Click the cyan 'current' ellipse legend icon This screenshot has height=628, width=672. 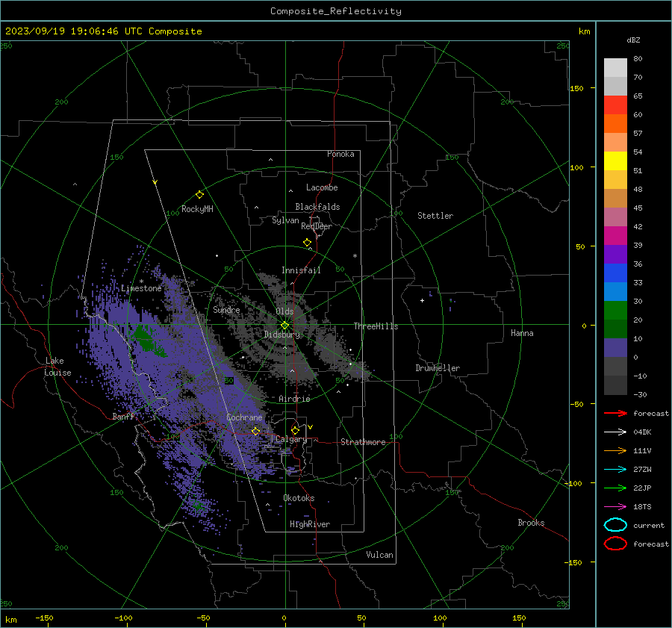(615, 525)
